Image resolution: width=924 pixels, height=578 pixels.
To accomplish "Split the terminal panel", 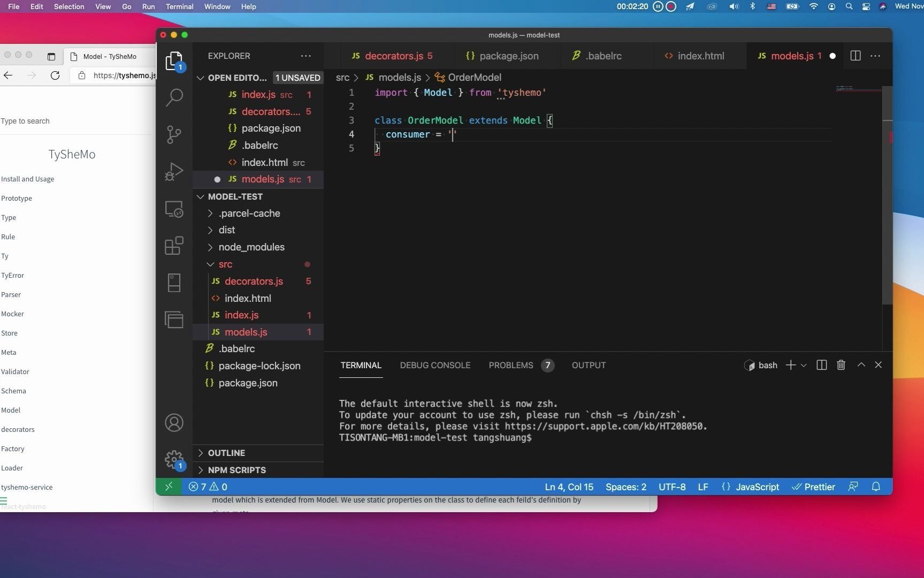I will pos(822,365).
